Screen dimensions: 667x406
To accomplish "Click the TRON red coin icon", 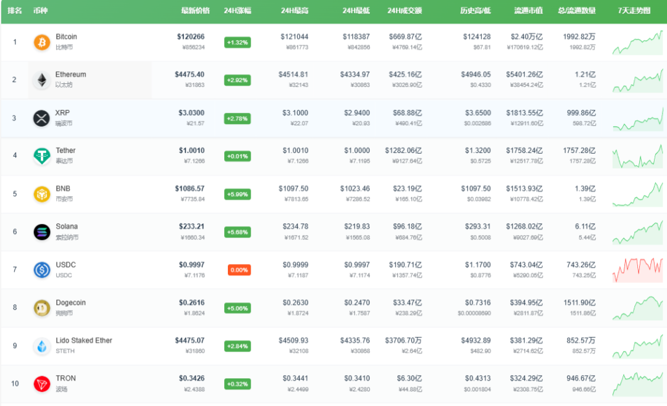I will [x=41, y=384].
